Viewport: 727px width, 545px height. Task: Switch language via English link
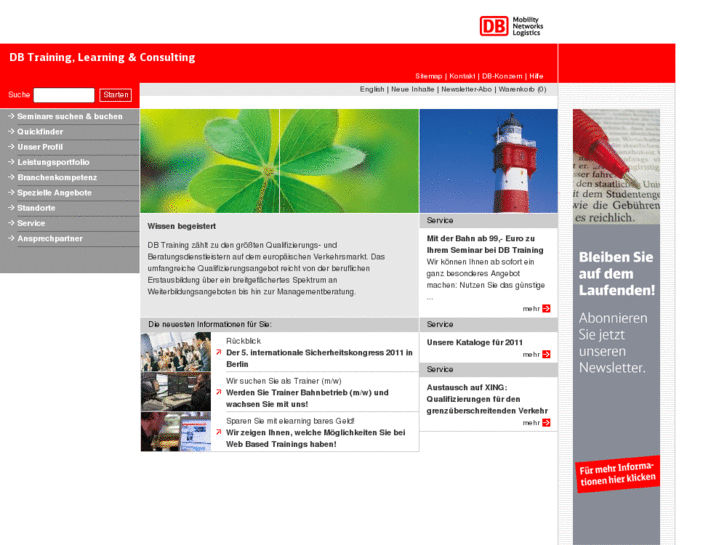372,89
